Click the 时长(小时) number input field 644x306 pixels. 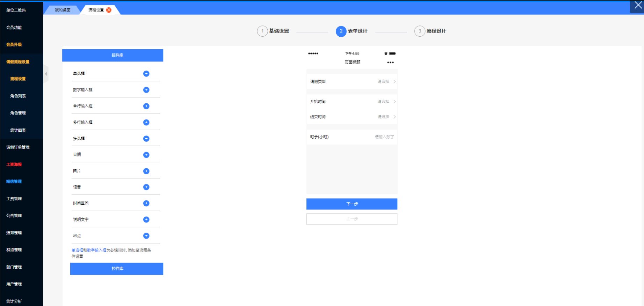point(352,137)
